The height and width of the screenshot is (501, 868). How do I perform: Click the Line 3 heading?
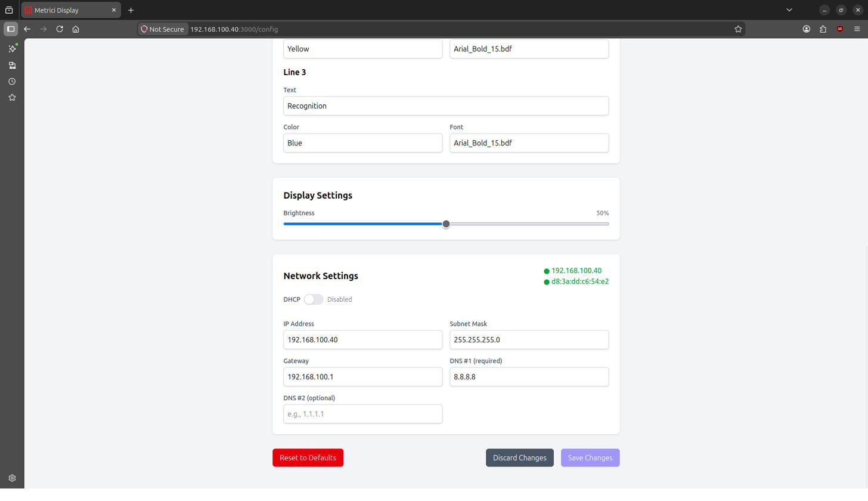tap(294, 72)
